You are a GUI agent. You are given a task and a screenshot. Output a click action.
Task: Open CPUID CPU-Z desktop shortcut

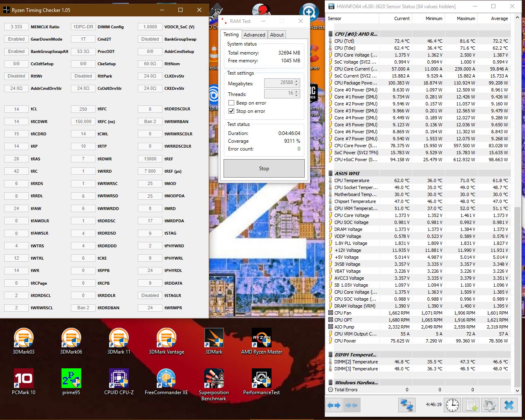pos(119,382)
